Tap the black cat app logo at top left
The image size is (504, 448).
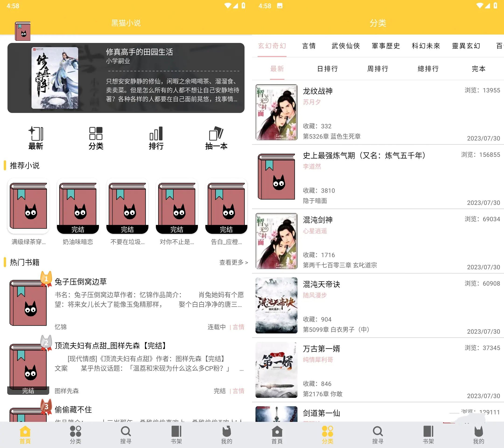coord(22,31)
